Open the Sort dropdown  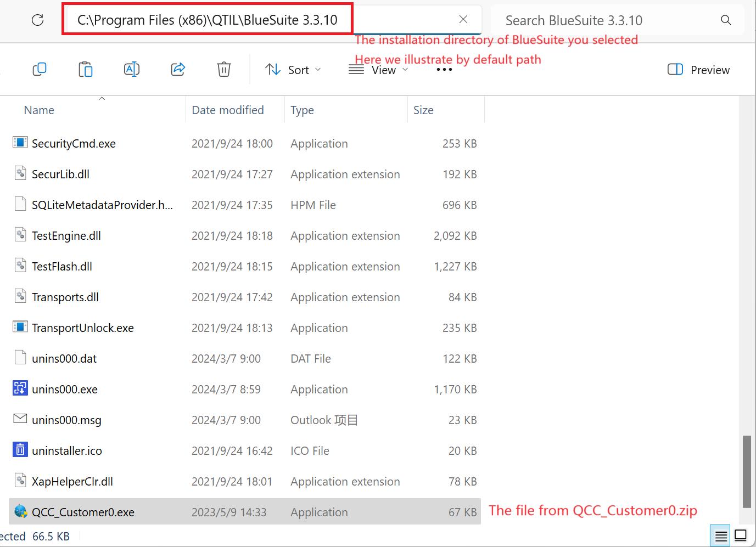coord(293,70)
